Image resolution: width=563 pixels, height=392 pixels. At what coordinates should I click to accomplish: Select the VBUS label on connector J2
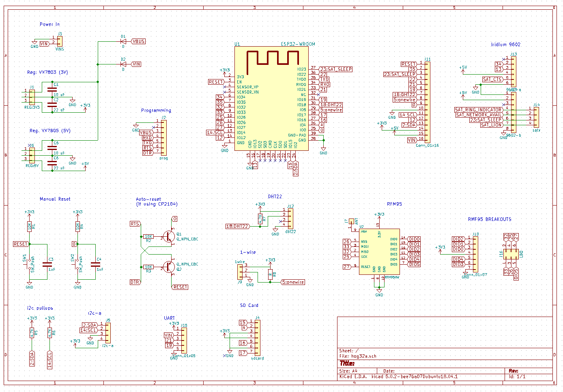[x=146, y=133]
